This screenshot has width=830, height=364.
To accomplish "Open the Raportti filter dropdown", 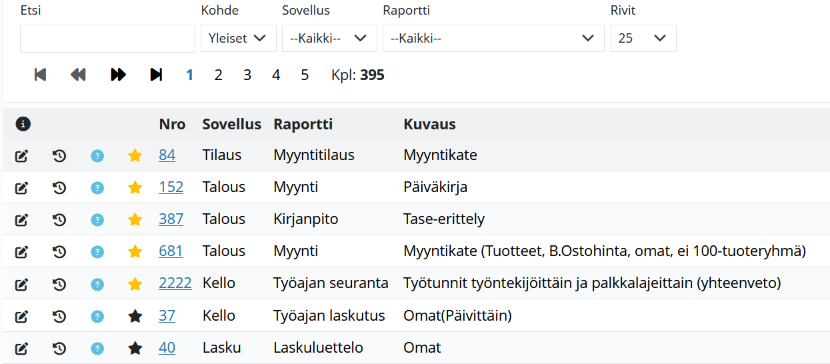I will [493, 38].
